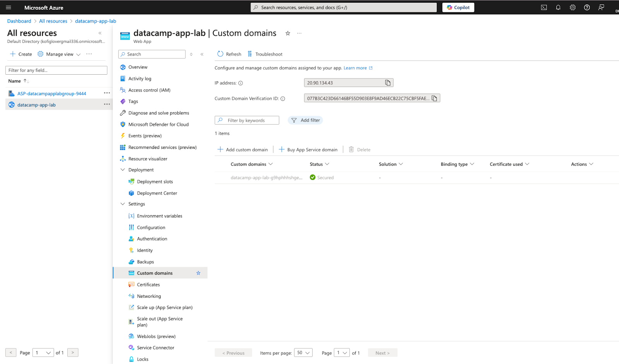This screenshot has width=619, height=364.
Task: Open Environment variables
Action: point(159,216)
